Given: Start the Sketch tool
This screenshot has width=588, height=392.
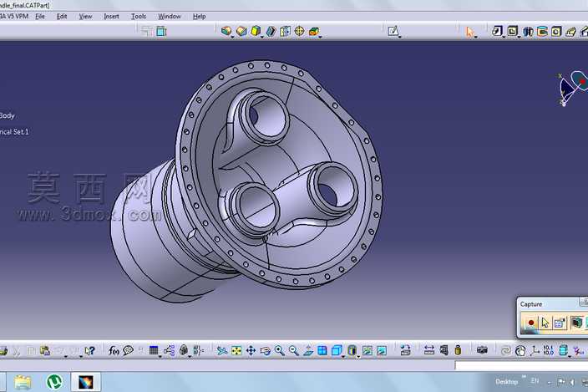Looking at the screenshot, I should (x=393, y=31).
